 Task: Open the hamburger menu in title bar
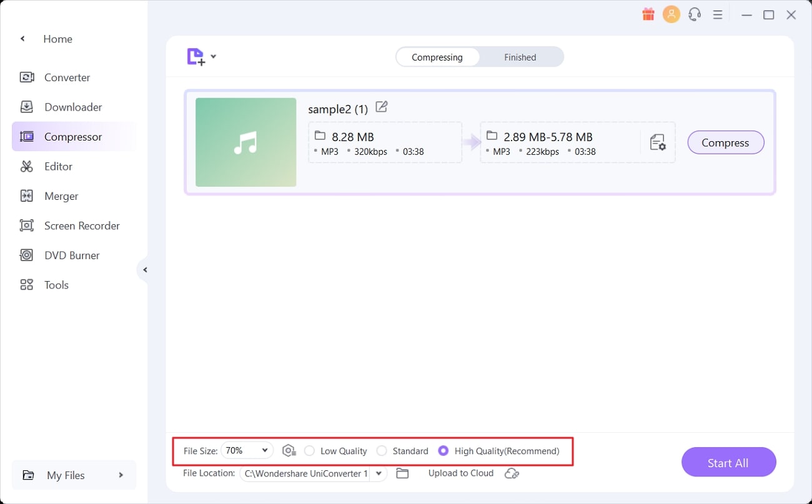click(x=718, y=14)
